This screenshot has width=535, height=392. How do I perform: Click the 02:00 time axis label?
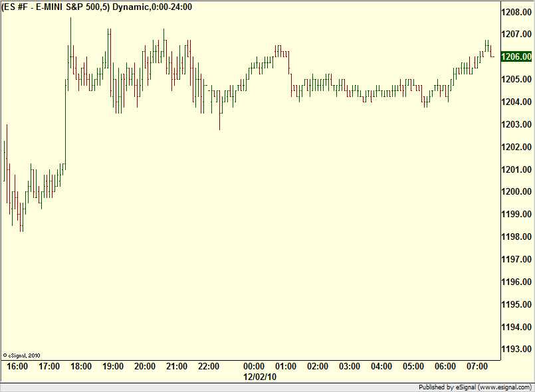[x=318, y=366]
